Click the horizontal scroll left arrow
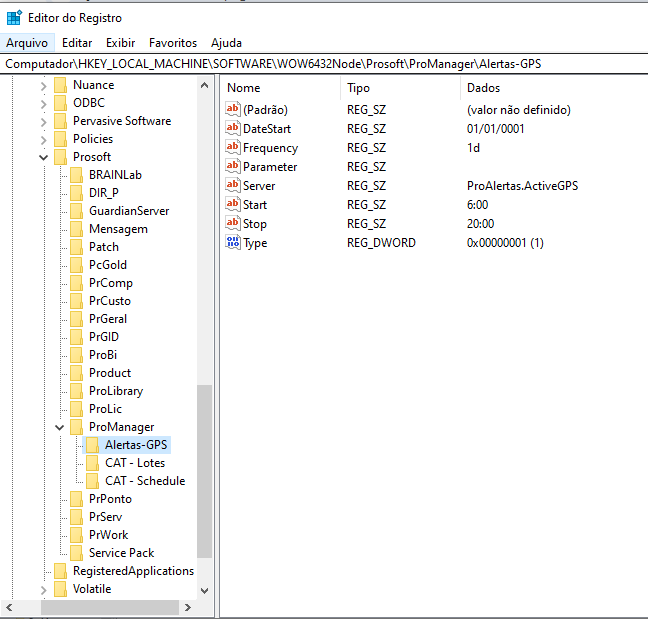648x619 pixels. click(x=9, y=607)
